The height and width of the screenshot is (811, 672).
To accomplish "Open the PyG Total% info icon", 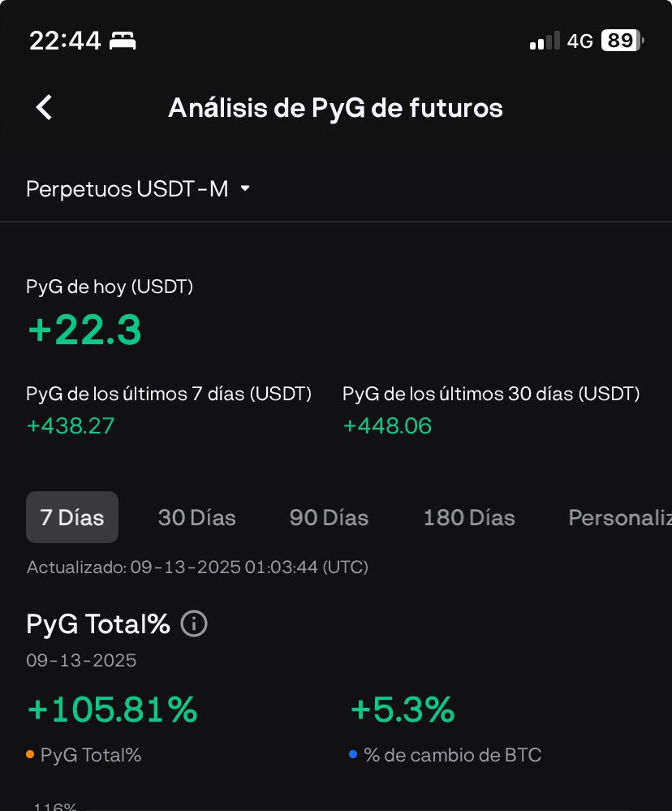I will click(x=194, y=624).
